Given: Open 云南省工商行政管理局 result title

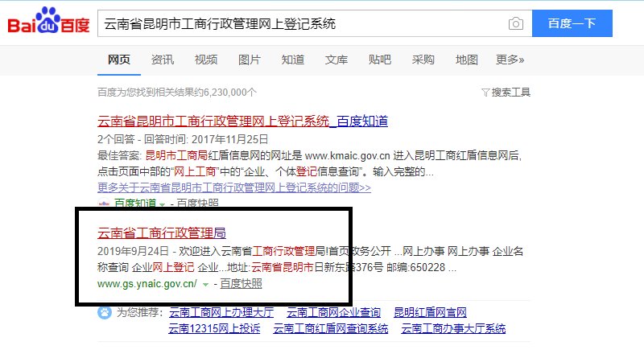Looking at the screenshot, I should [x=162, y=233].
